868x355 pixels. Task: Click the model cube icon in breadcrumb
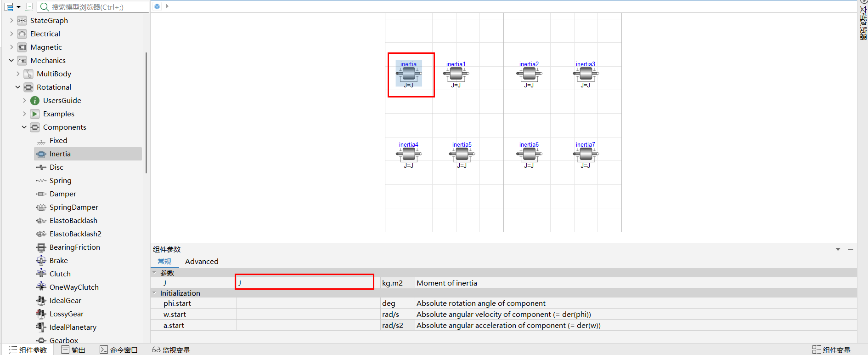tap(157, 6)
